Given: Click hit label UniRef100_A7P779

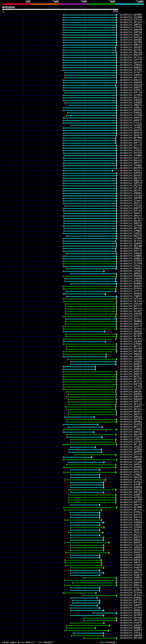Looking at the screenshot, I should tap(131, 60).
